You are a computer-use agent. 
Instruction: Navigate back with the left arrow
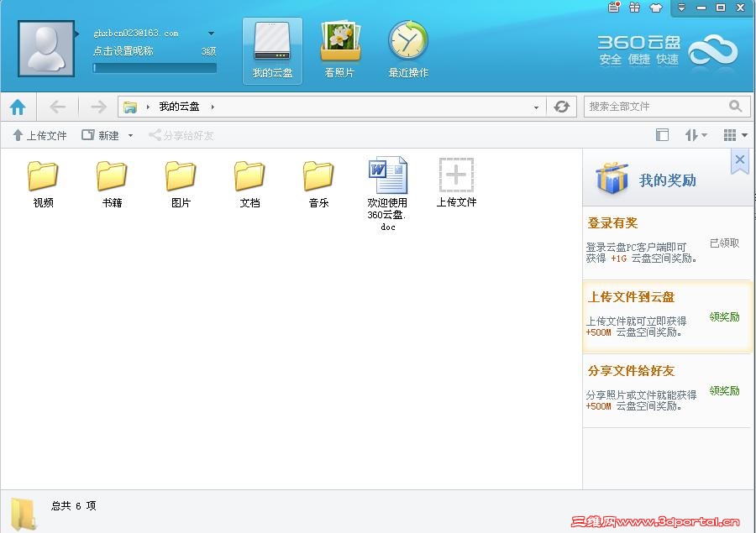pyautogui.click(x=58, y=107)
